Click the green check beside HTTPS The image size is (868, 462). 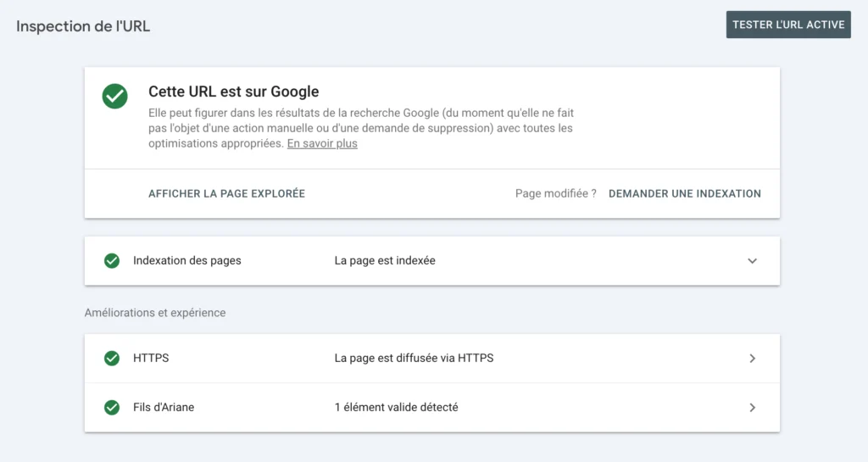[112, 359]
